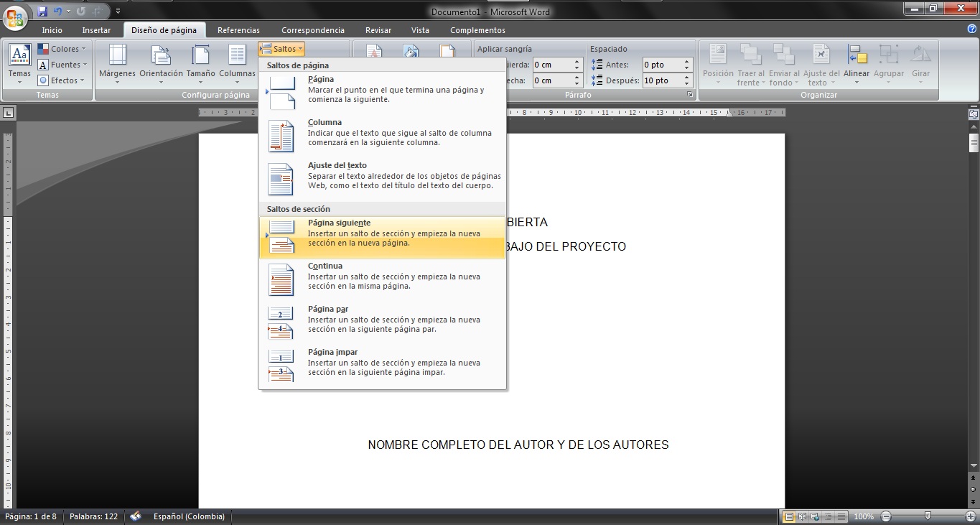Expand the Fuentes theme options

coord(62,64)
